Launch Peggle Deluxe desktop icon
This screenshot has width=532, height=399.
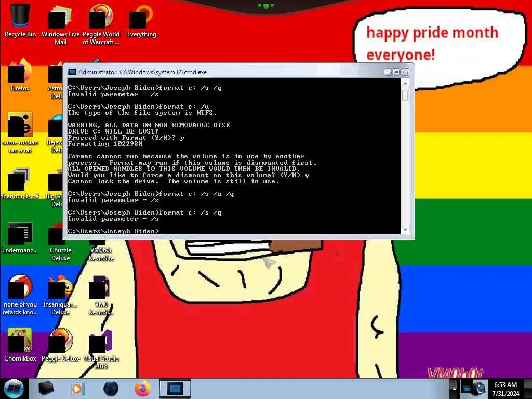(x=60, y=344)
